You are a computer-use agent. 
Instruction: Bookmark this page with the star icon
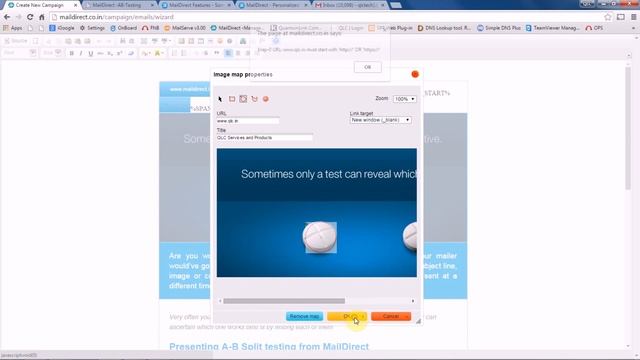coord(608,17)
